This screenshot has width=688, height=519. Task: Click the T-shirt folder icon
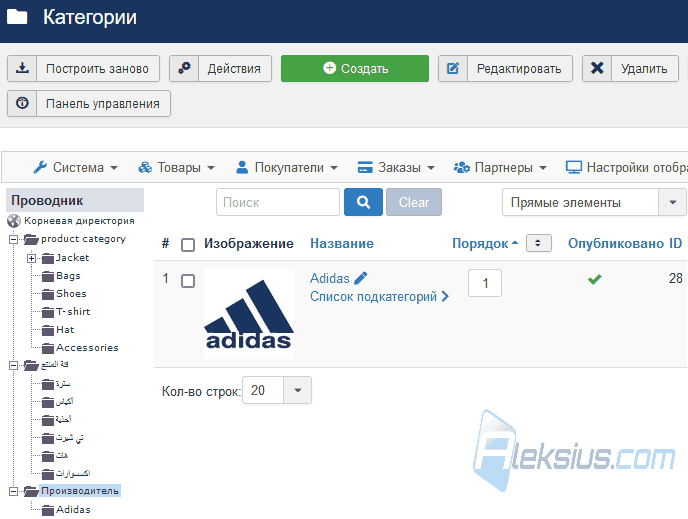click(48, 312)
